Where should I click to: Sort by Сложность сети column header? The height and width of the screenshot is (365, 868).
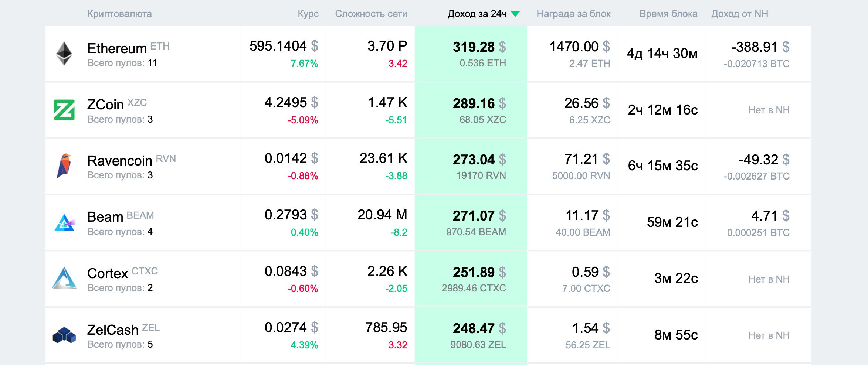tap(371, 14)
